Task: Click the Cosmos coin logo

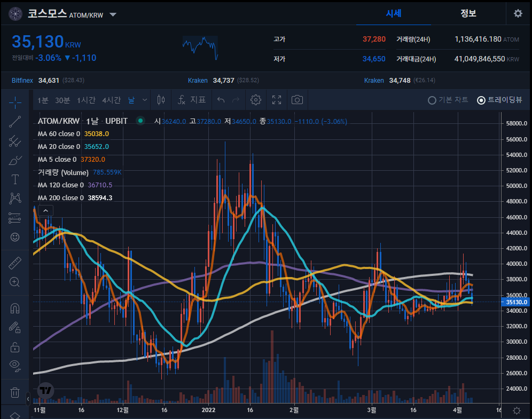Action: 15,14
